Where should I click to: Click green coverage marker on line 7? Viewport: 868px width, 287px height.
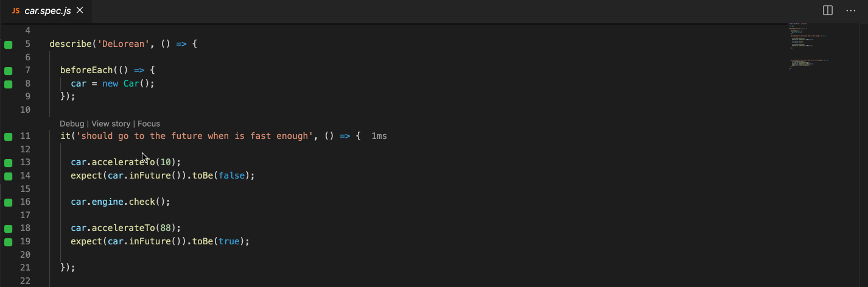pyautogui.click(x=9, y=71)
